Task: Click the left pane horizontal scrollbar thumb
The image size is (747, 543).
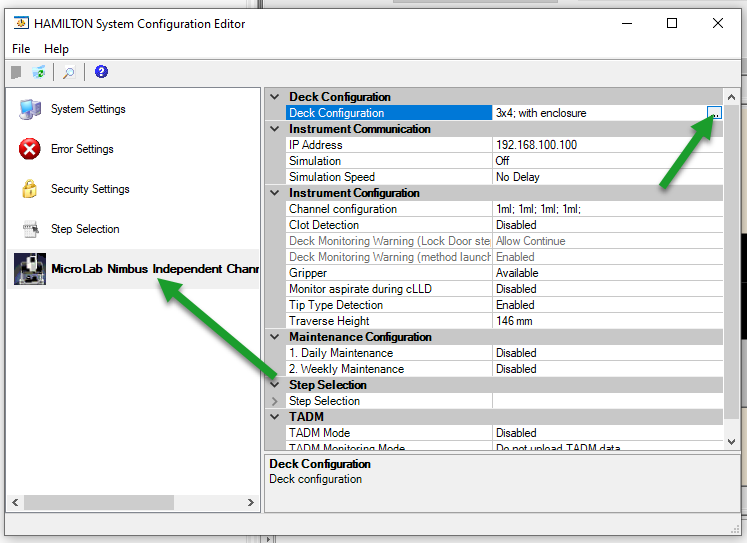Action: click(99, 503)
